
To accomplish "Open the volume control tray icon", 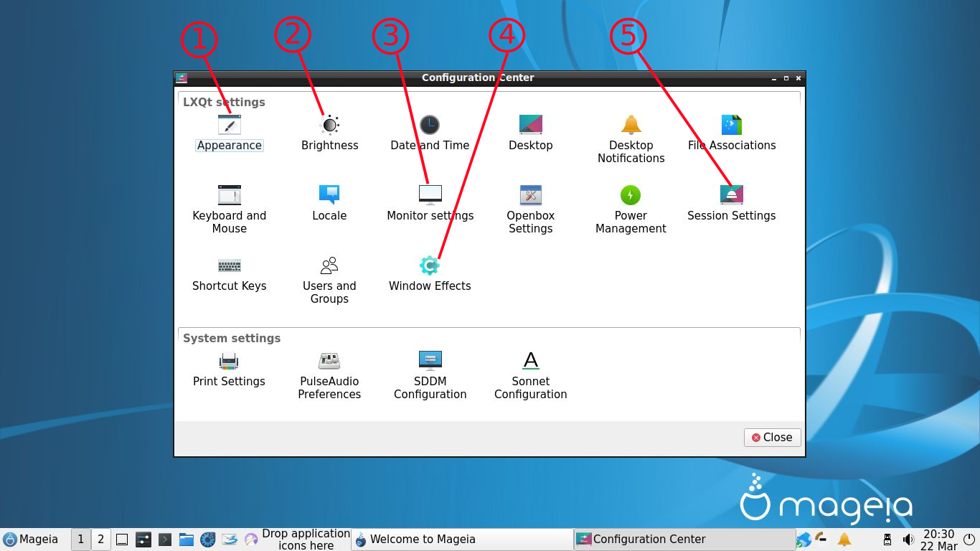I will coord(908,540).
